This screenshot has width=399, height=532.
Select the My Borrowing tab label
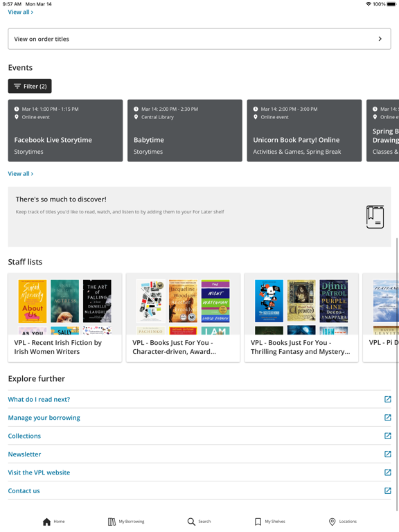pos(132,522)
